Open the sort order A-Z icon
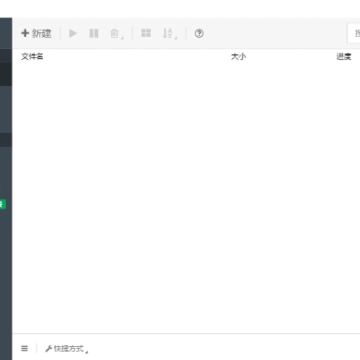 [x=170, y=34]
